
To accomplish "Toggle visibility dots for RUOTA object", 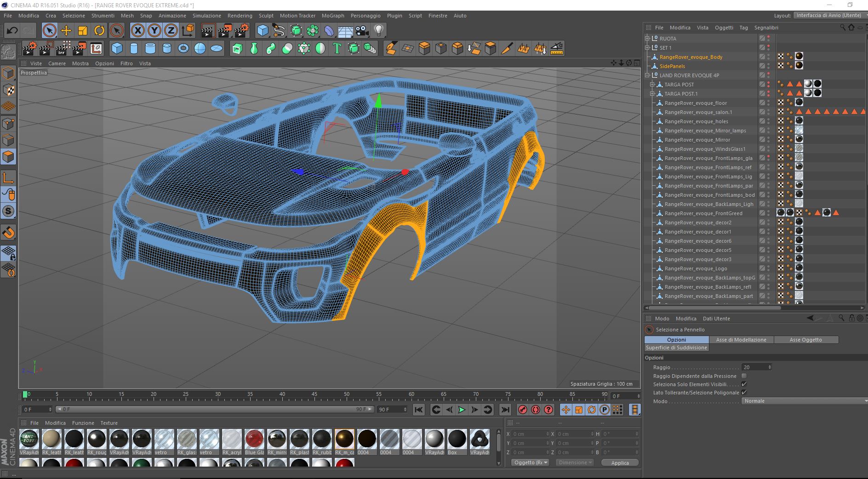I will click(769, 39).
